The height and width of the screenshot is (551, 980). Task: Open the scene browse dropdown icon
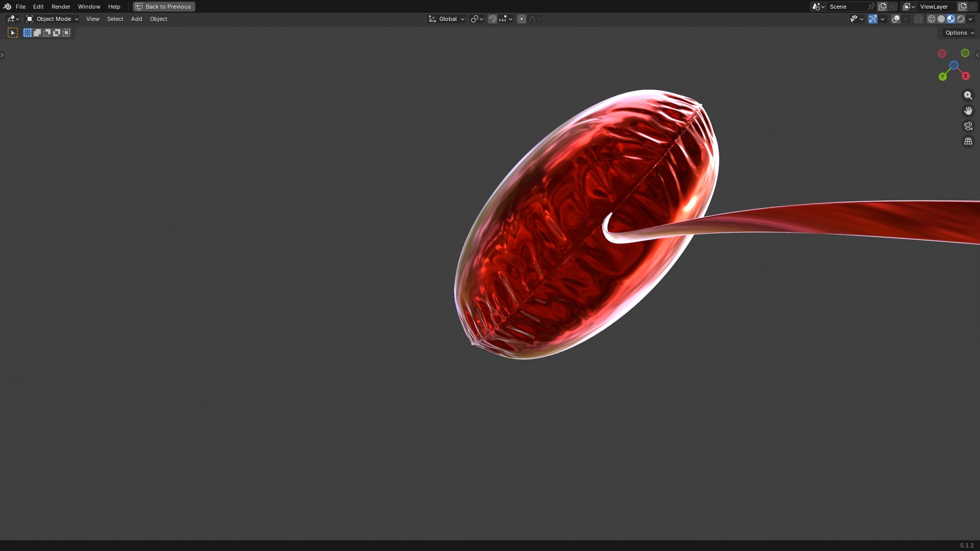[x=818, y=7]
